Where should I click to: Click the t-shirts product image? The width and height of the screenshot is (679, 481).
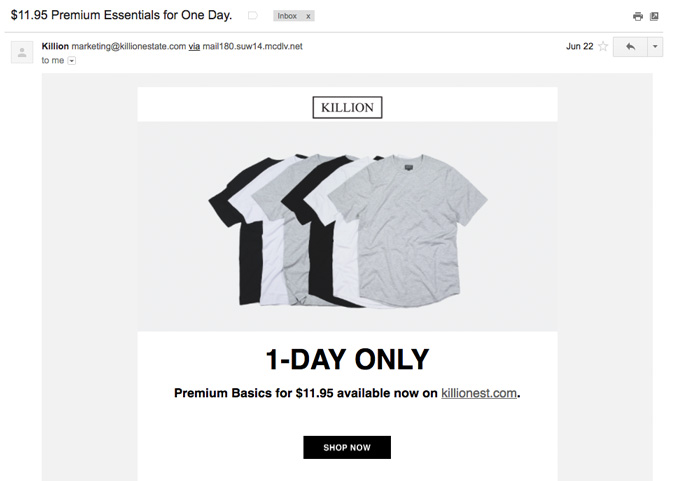click(348, 230)
